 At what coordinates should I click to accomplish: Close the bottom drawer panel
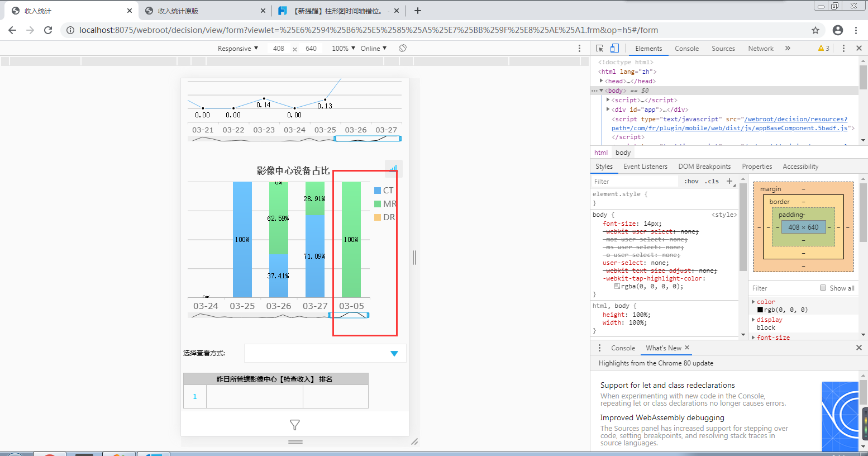tap(859, 348)
